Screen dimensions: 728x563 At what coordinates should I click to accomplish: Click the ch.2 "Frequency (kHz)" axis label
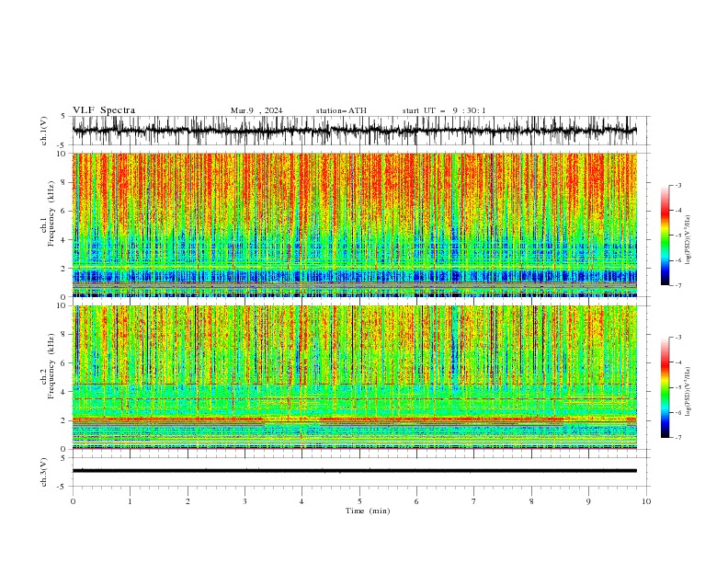click(x=51, y=366)
